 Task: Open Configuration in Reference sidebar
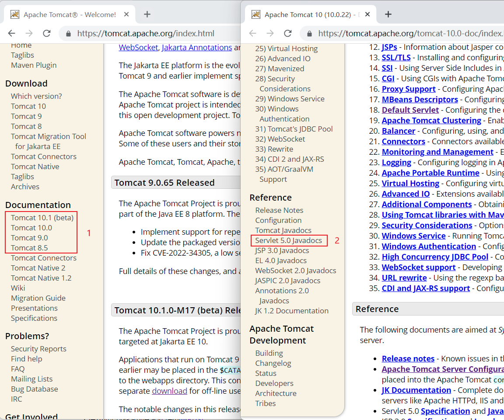278,220
